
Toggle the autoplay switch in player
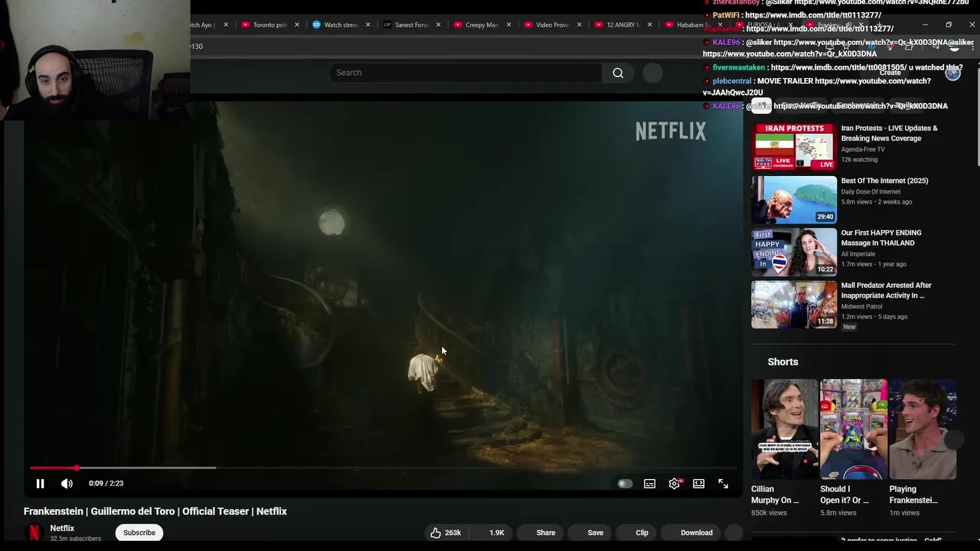click(625, 484)
